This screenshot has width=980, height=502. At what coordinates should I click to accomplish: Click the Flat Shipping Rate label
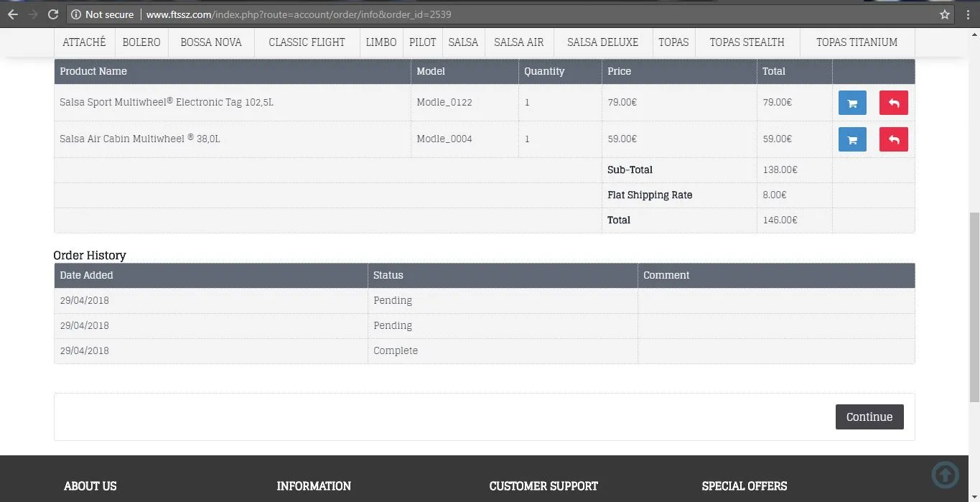pyautogui.click(x=650, y=195)
